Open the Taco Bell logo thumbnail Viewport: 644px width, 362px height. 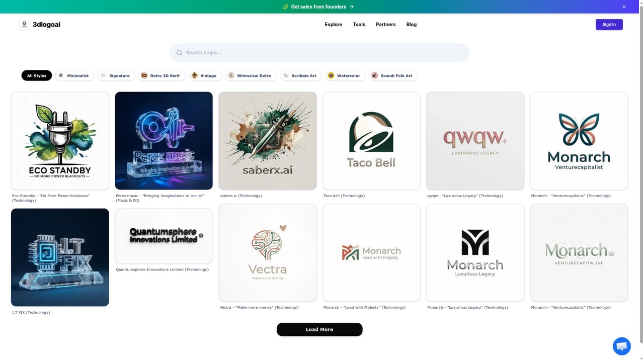[371, 141]
